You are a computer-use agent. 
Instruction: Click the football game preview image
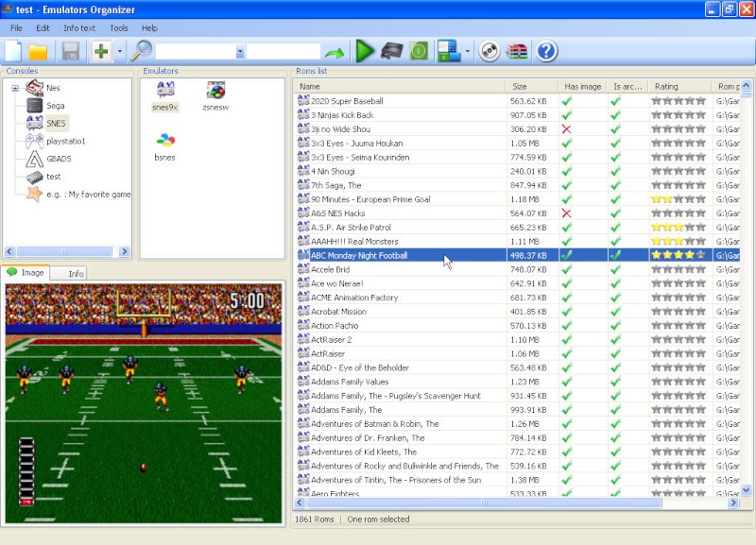click(x=144, y=403)
